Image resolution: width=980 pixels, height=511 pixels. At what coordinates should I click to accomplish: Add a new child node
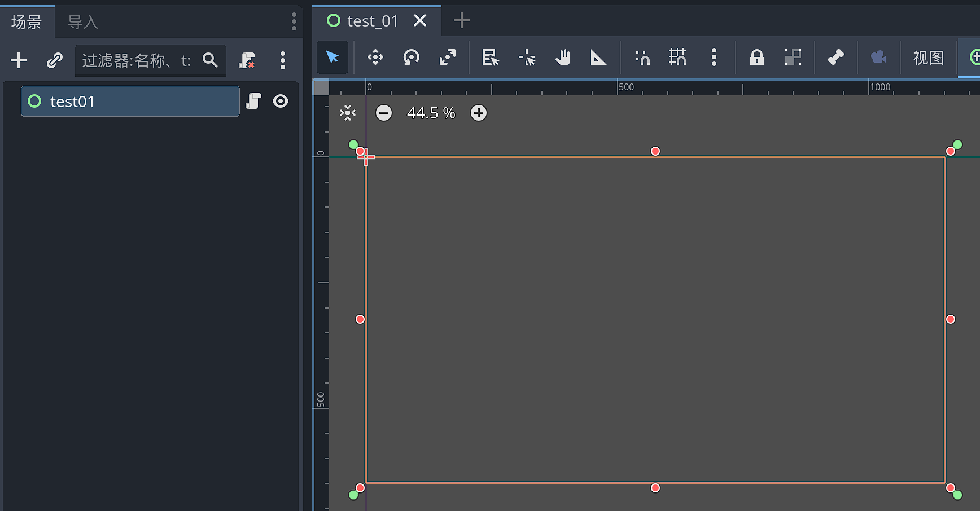pos(19,60)
